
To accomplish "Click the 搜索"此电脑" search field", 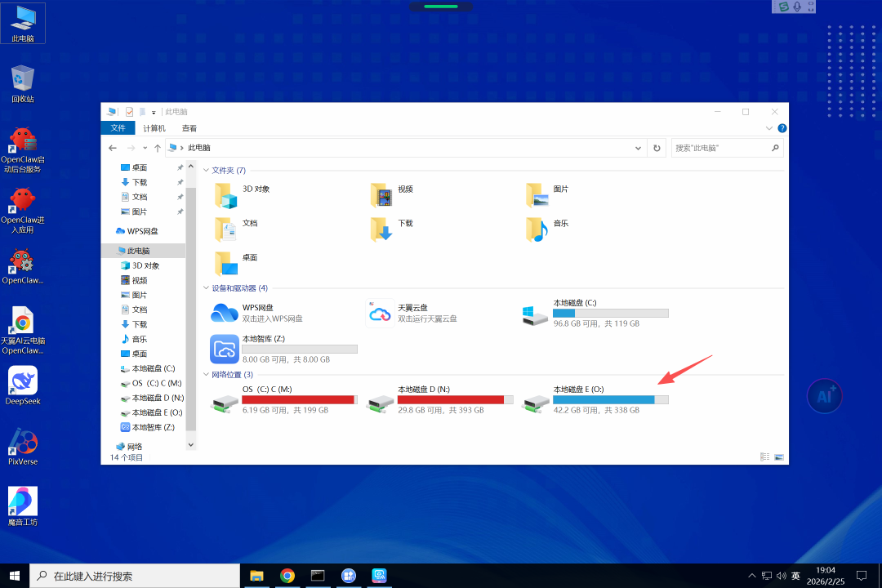I will (x=719, y=148).
